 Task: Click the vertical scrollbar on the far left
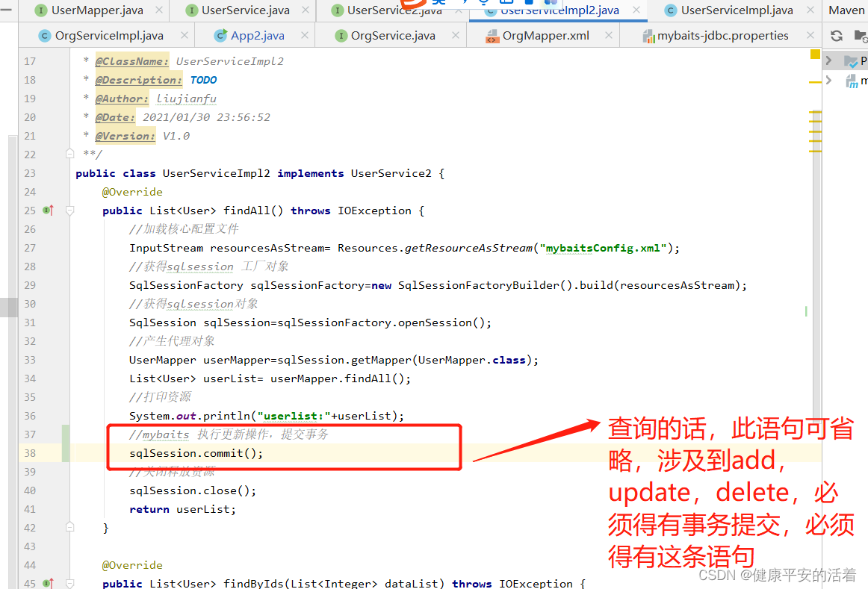10,308
